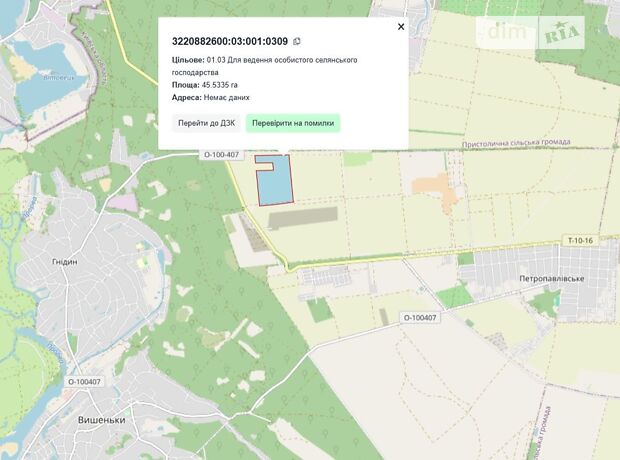Screen dimensions: 620x460
Task: Copy the cadastral number 3220882600:03:001:0309
Action: [x=297, y=41]
